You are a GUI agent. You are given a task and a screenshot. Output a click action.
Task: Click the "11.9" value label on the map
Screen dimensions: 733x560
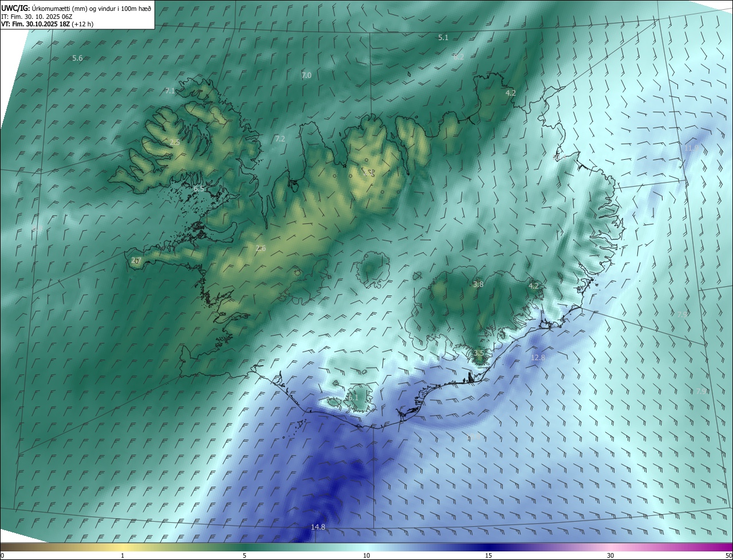(x=692, y=148)
